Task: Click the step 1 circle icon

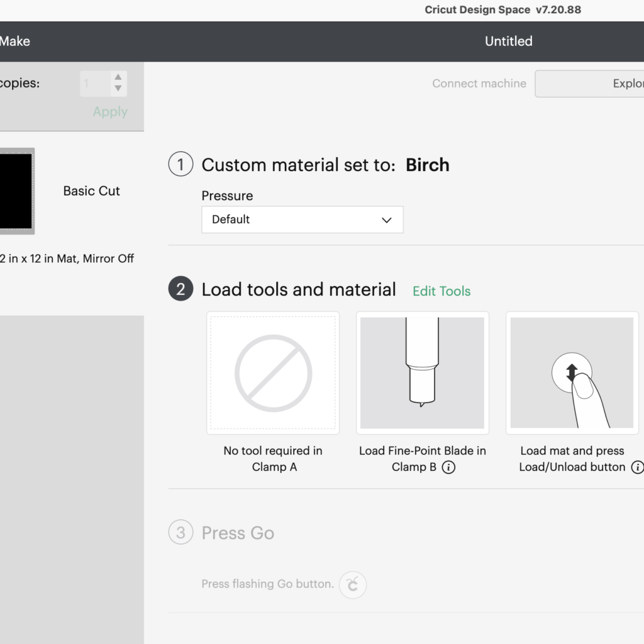Action: (x=180, y=164)
